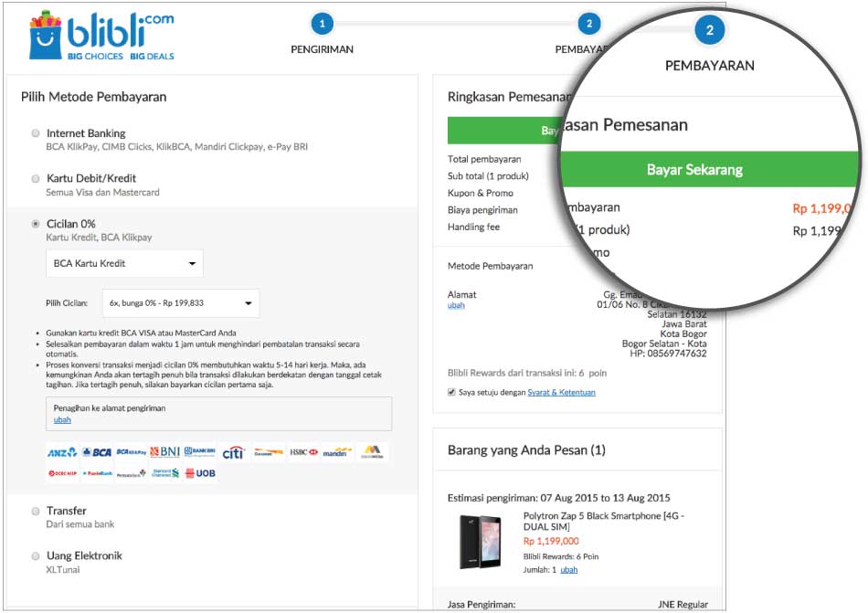The image size is (868, 613).
Task: Select the Uang Elektronik payment method
Action: (x=36, y=556)
